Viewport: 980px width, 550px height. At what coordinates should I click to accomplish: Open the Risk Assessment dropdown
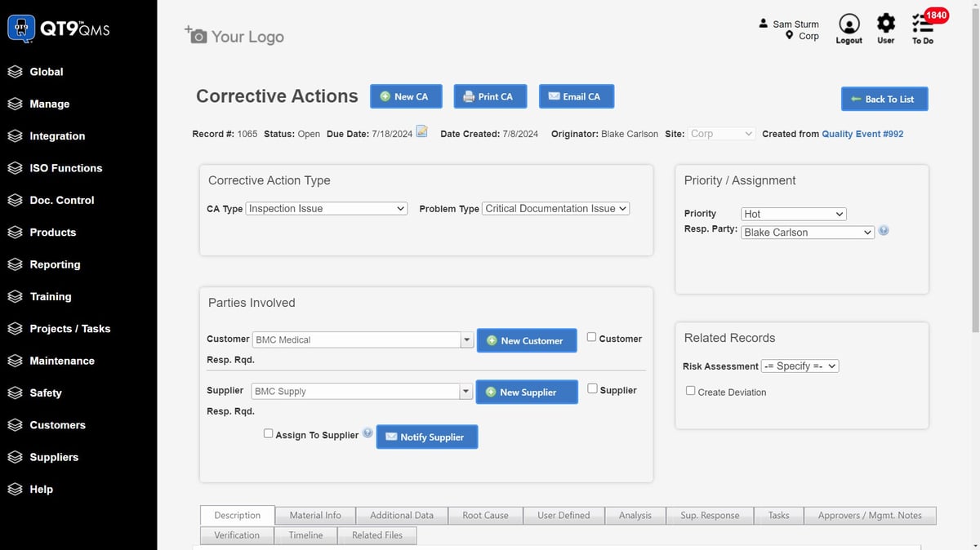click(x=800, y=366)
